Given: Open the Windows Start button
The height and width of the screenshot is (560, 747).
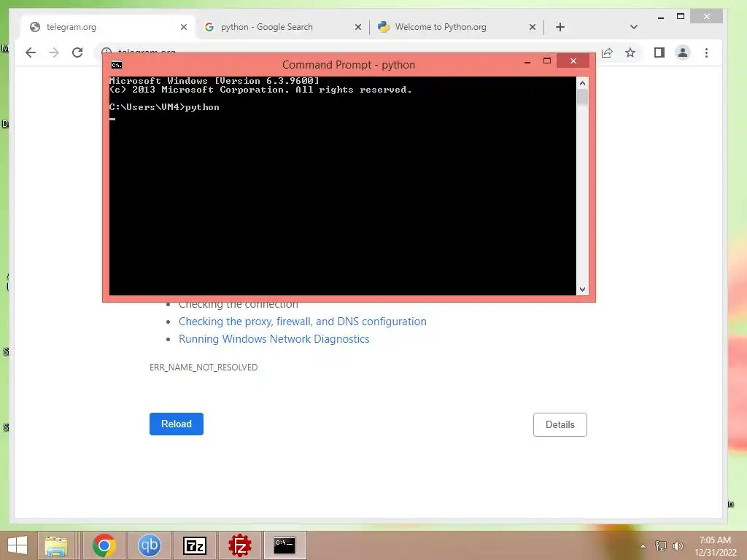Looking at the screenshot, I should pos(18,545).
